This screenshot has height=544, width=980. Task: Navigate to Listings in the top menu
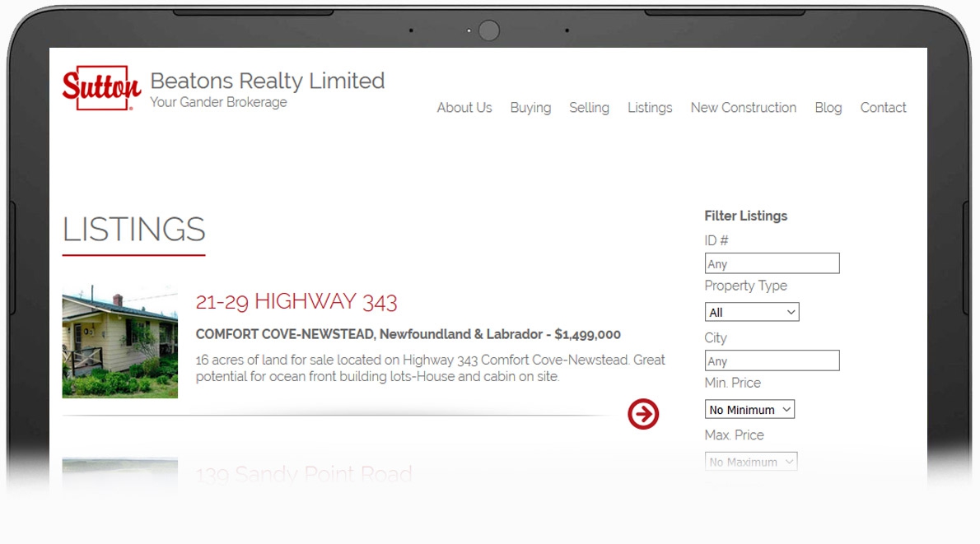click(x=650, y=108)
